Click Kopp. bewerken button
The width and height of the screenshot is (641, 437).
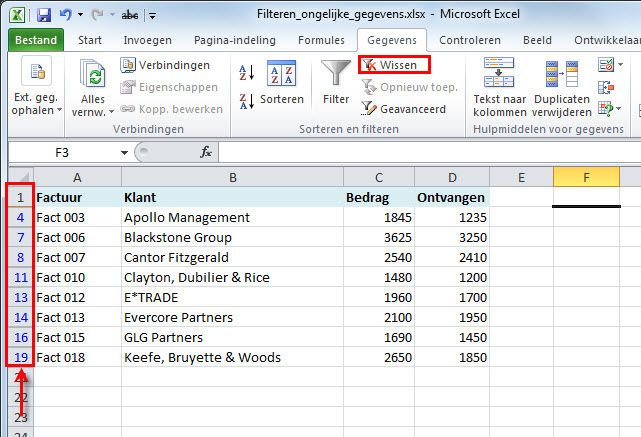(172, 109)
